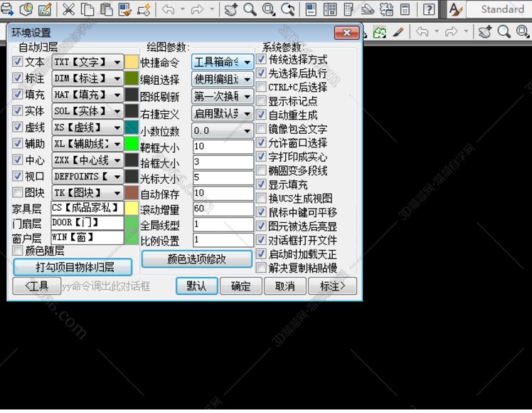Screen dimensions: 532x413
Task: Click the second-row Redo arrow
Action: (x=451, y=32)
